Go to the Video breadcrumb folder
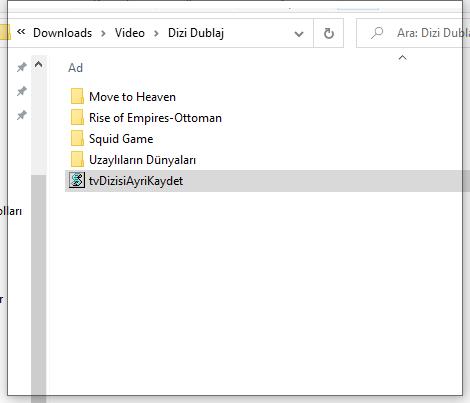470x403 pixels. (130, 33)
